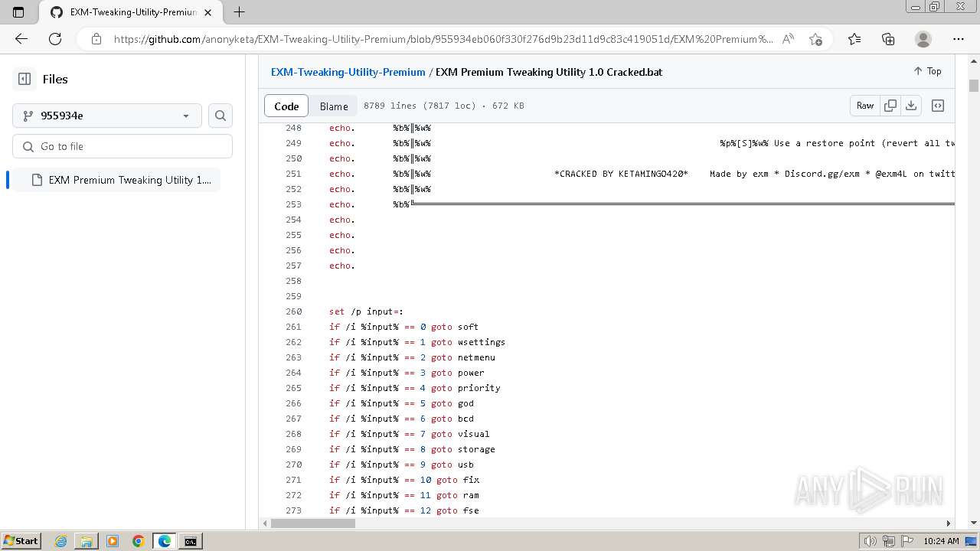Click the horizontal scrollbar right arrow
980x551 pixels.
coord(949,523)
